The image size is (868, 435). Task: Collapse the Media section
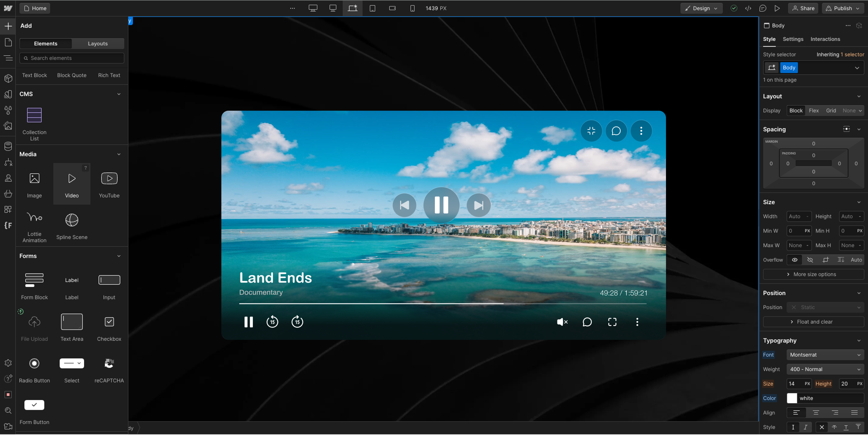(119, 154)
